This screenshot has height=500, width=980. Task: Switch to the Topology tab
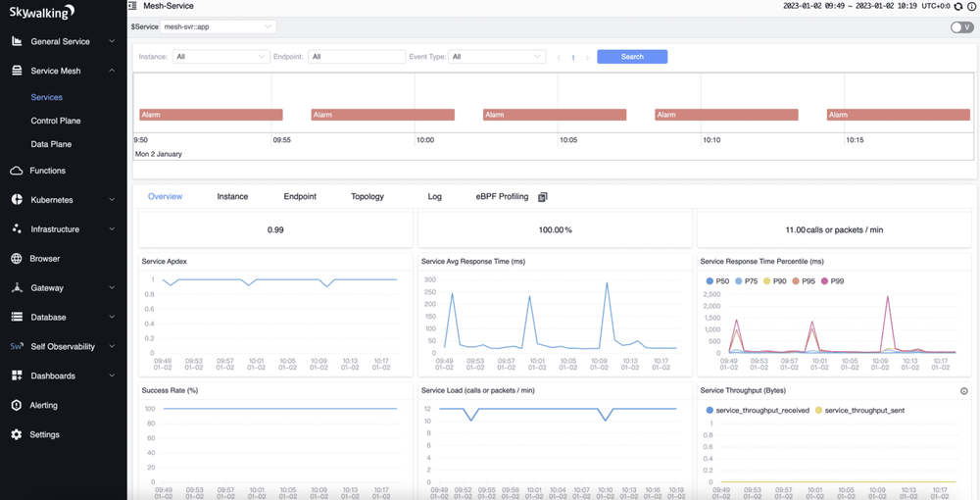tap(367, 197)
